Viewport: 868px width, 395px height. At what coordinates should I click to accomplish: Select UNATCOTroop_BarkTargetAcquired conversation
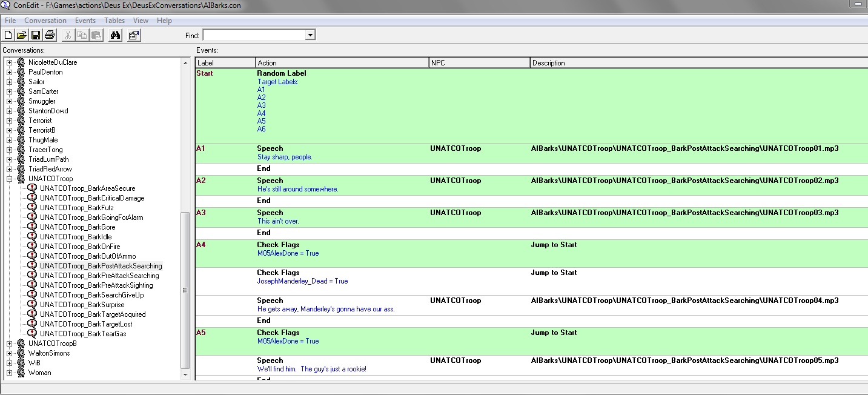point(93,314)
